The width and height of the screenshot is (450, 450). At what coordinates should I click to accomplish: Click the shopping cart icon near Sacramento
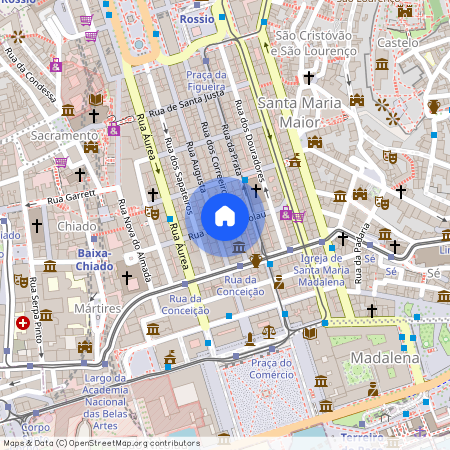click(61, 162)
